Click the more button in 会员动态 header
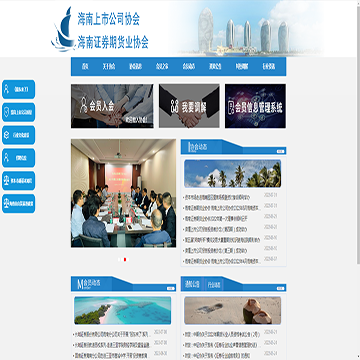 170,288
